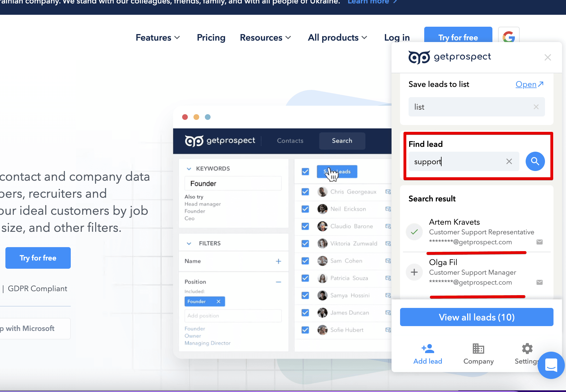Expand the Resources dropdown menu
566x392 pixels.
pos(265,37)
